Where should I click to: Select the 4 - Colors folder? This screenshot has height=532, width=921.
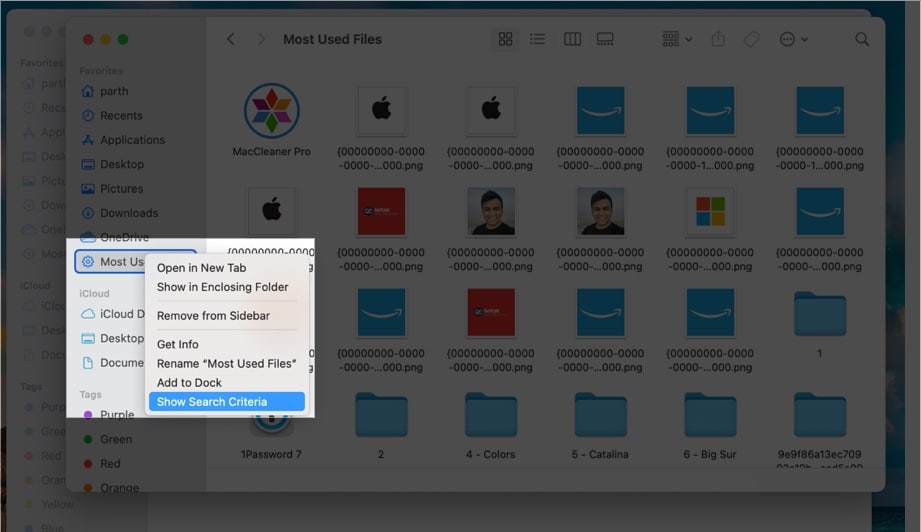click(490, 415)
